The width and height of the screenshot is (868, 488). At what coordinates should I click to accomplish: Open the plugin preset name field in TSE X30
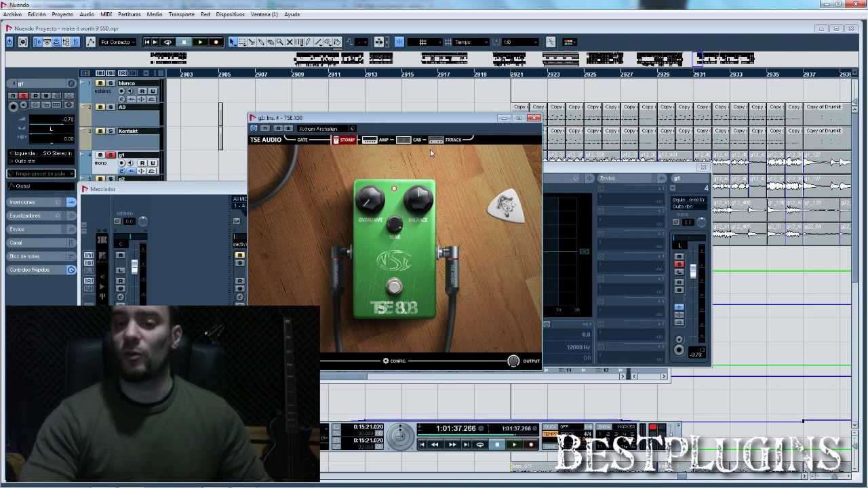[323, 129]
